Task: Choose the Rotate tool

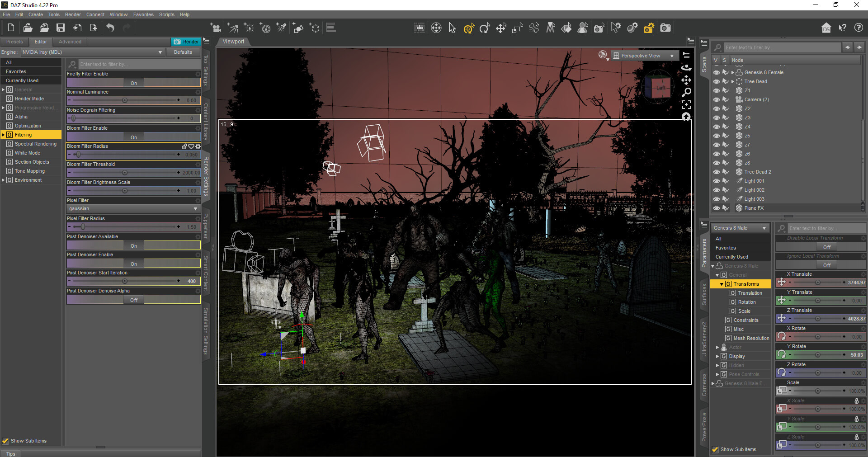Action: [485, 28]
